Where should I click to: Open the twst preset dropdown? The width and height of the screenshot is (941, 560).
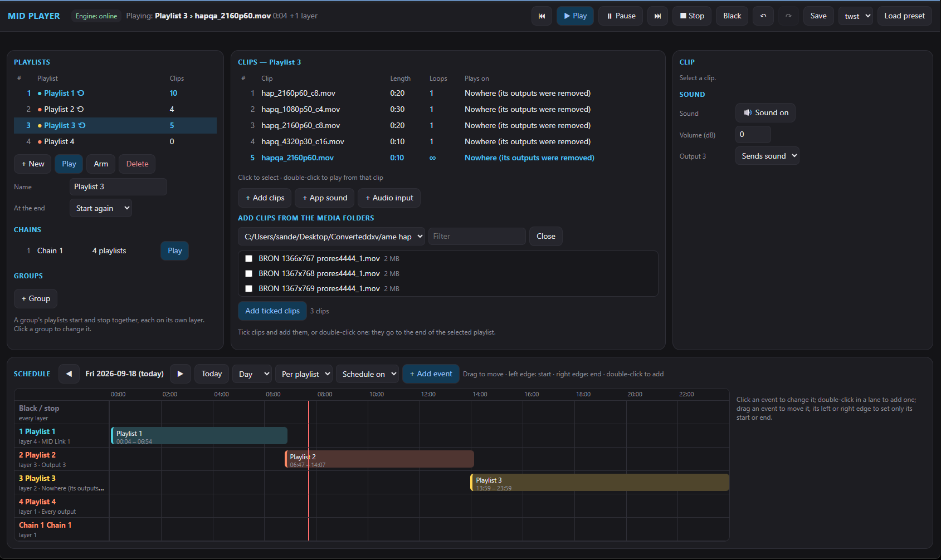pyautogui.click(x=855, y=16)
